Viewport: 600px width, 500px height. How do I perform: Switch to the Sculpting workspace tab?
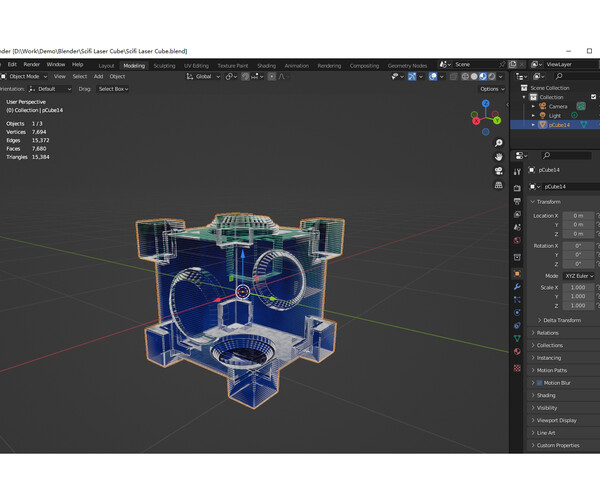(163, 65)
